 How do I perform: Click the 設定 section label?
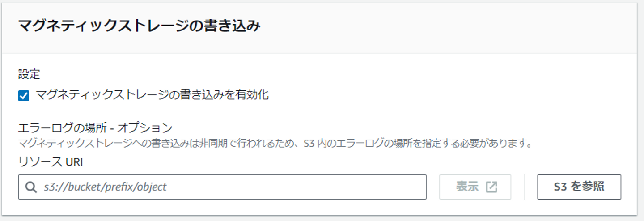click(29, 74)
